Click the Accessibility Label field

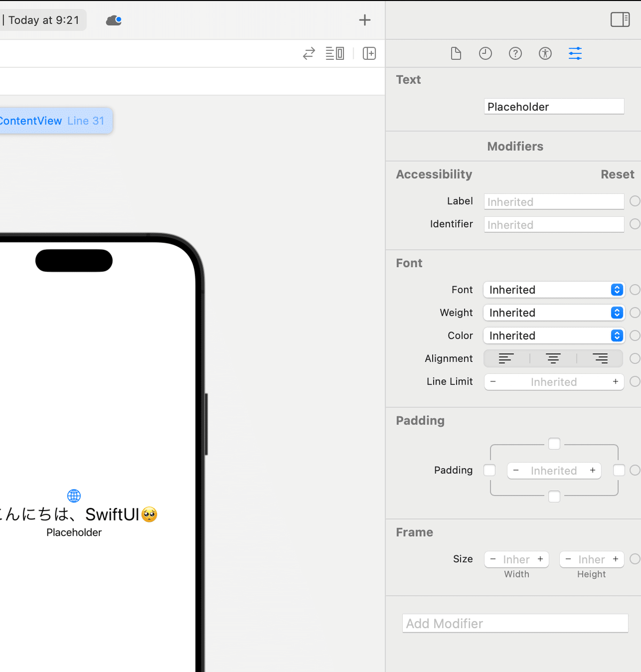[x=554, y=202]
